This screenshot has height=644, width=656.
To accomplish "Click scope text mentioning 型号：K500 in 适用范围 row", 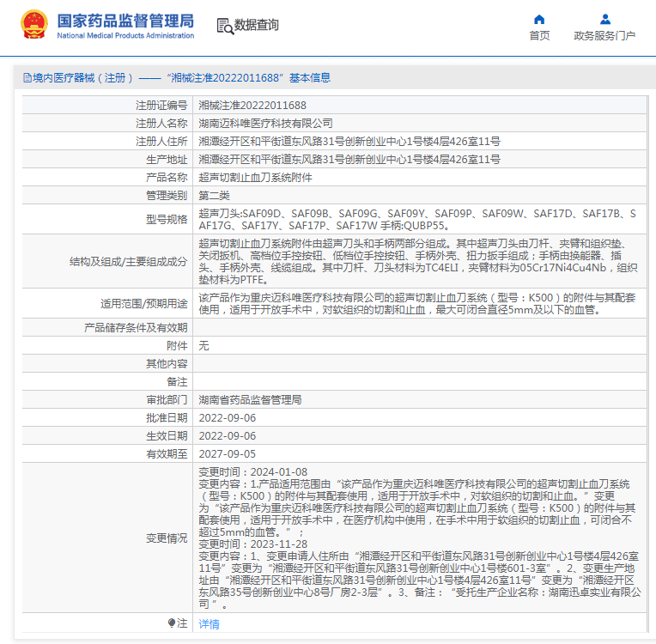I will pyautogui.click(x=417, y=304).
